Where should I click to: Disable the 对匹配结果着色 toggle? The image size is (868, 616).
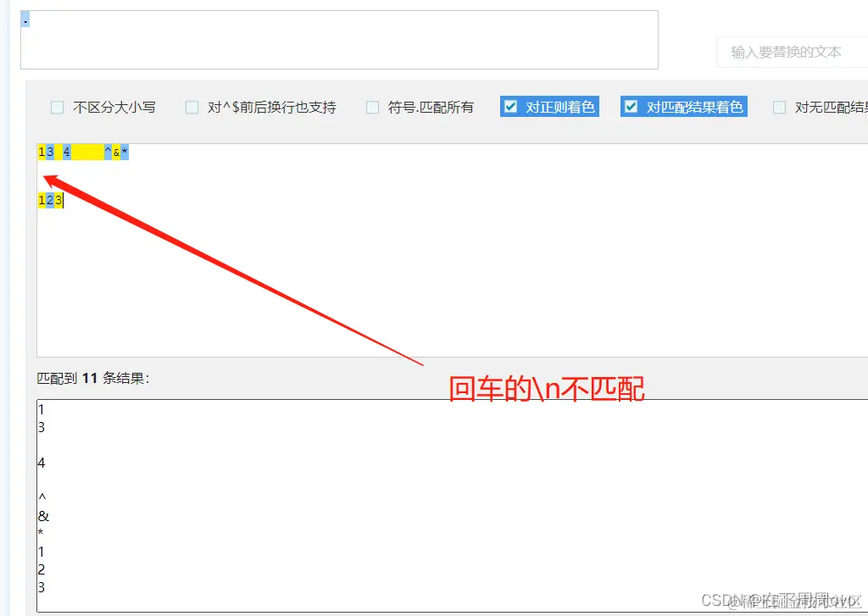click(631, 107)
